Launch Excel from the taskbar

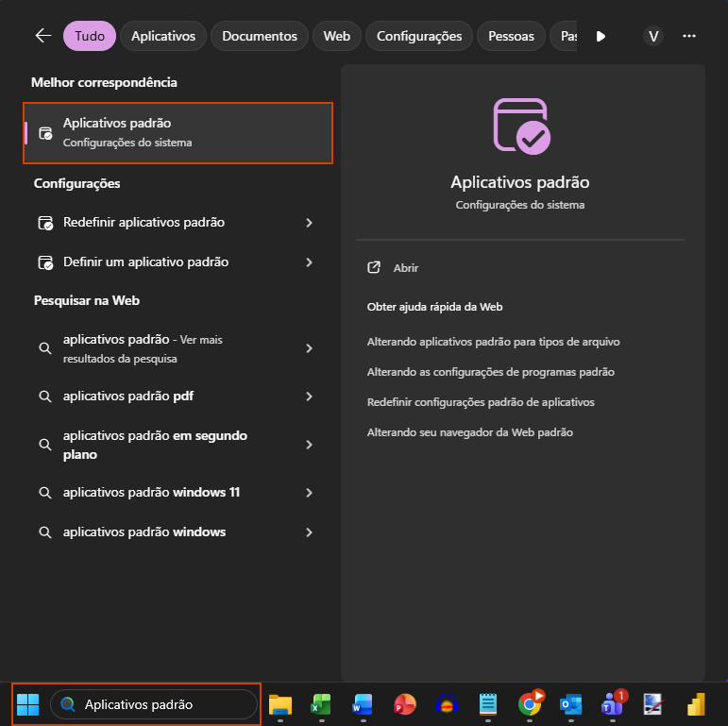(x=321, y=704)
